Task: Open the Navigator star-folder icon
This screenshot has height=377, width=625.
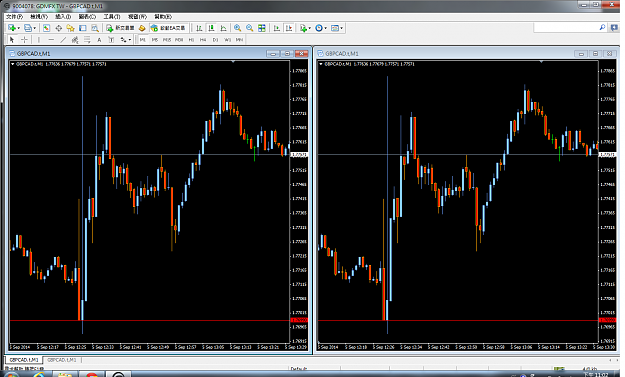Action: tap(71, 28)
